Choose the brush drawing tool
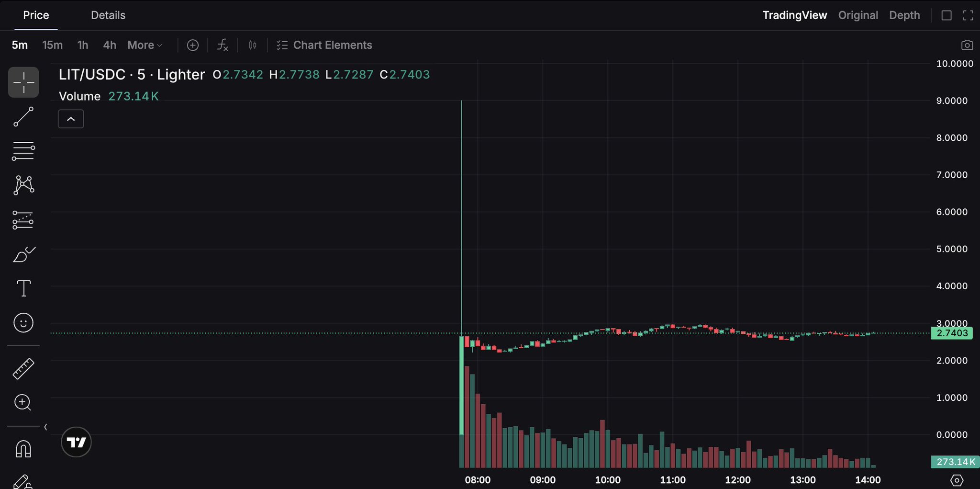Screen dimensions: 980x489 point(23,254)
